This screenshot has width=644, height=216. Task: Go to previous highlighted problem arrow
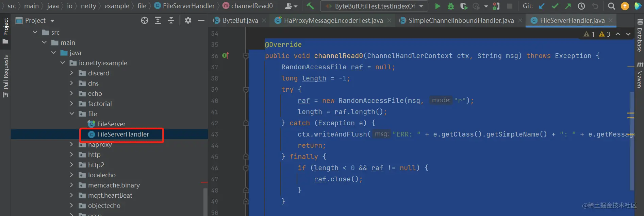[618, 34]
